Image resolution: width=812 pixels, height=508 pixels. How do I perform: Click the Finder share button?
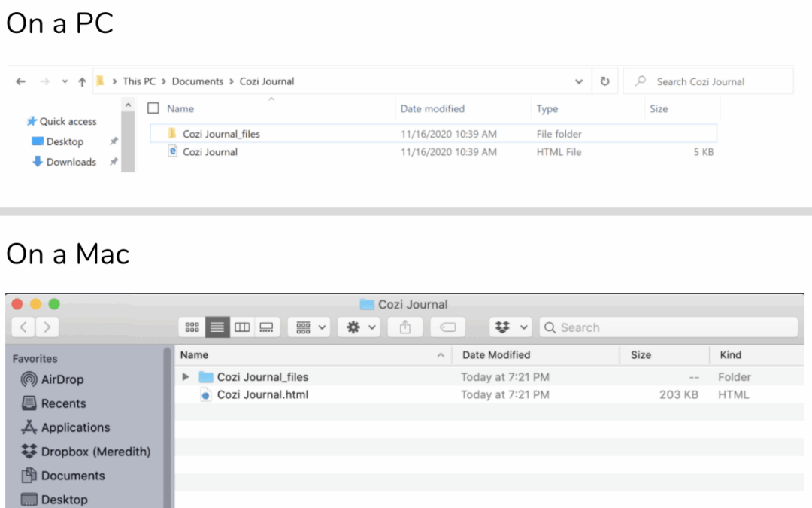click(405, 327)
